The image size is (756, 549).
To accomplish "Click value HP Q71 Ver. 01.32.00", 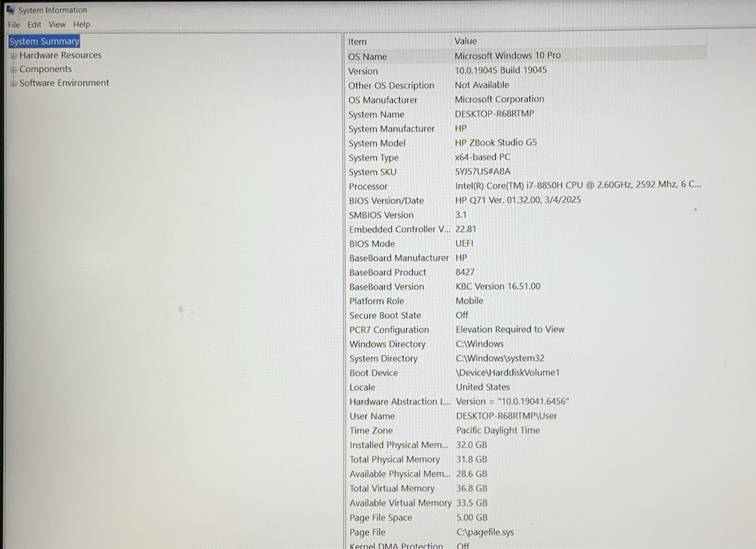I will click(518, 200).
